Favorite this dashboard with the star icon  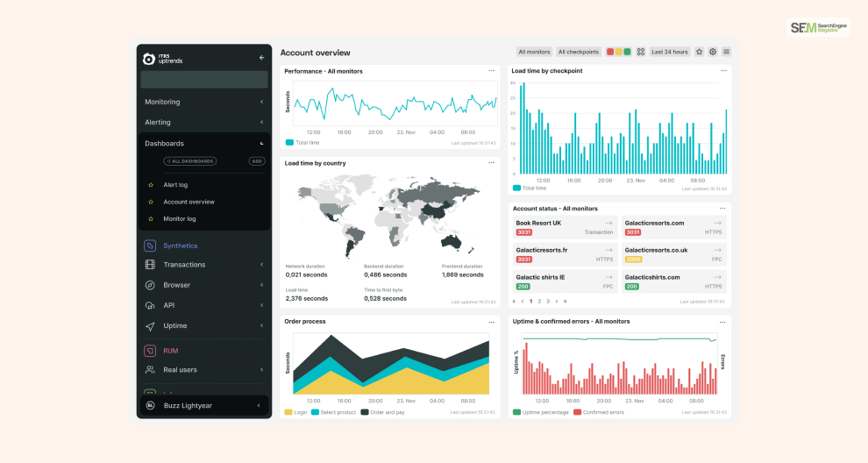point(699,52)
